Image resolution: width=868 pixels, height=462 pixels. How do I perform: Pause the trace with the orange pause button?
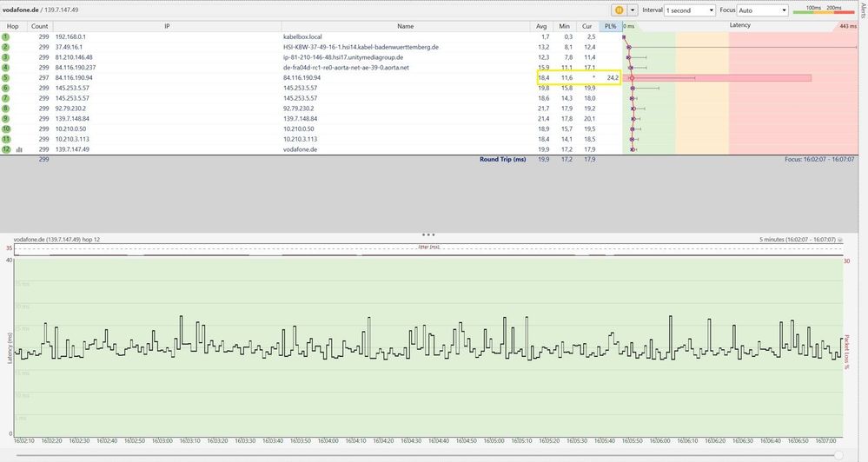click(619, 10)
